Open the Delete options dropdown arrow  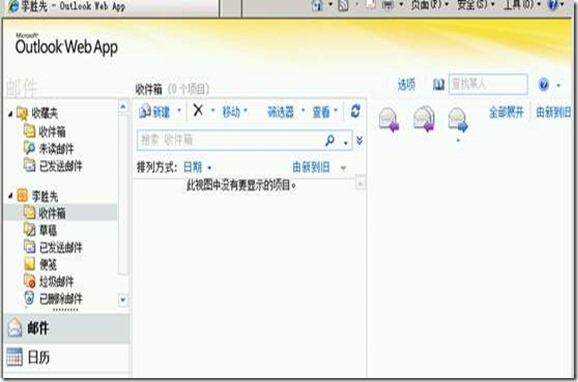pos(213,110)
